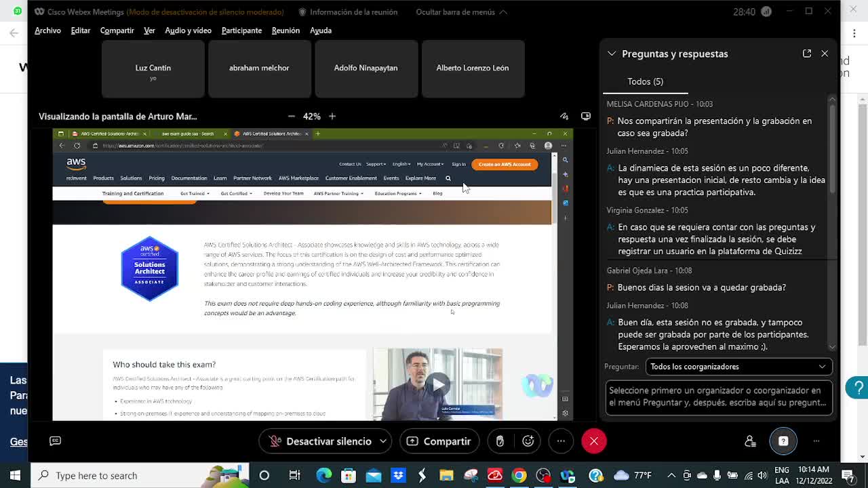Open the red cloud app on taskbar
Image resolution: width=868 pixels, height=488 pixels.
pyautogui.click(x=495, y=475)
